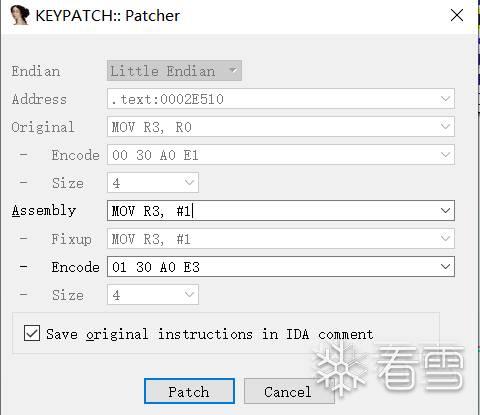The height and width of the screenshot is (415, 480).
Task: Click the Cancel button
Action: (288, 391)
